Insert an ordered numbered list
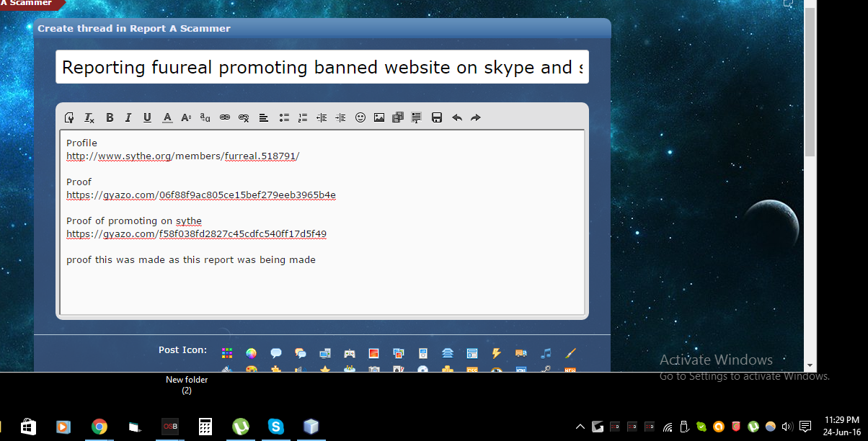Viewport: 868px width, 441px height. click(x=303, y=117)
